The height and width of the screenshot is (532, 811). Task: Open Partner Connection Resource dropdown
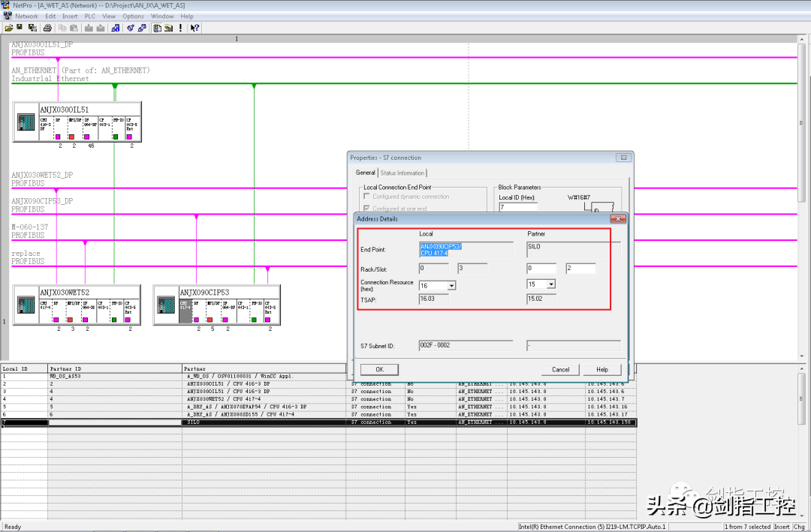point(551,284)
